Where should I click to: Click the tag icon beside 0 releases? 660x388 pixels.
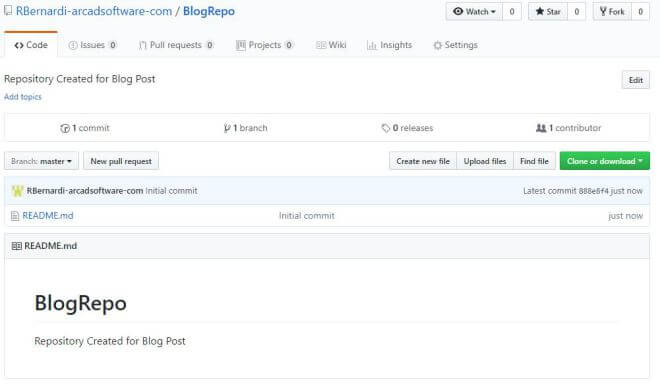(386, 128)
